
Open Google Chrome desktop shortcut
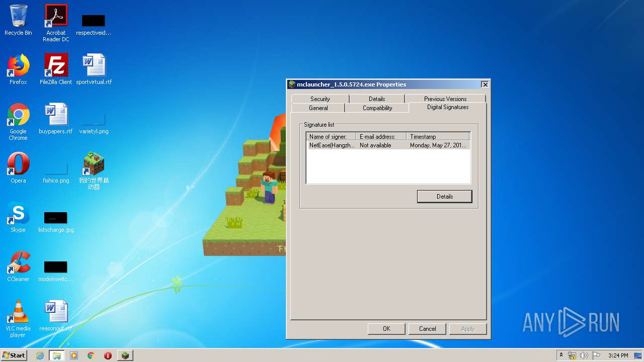[18, 122]
